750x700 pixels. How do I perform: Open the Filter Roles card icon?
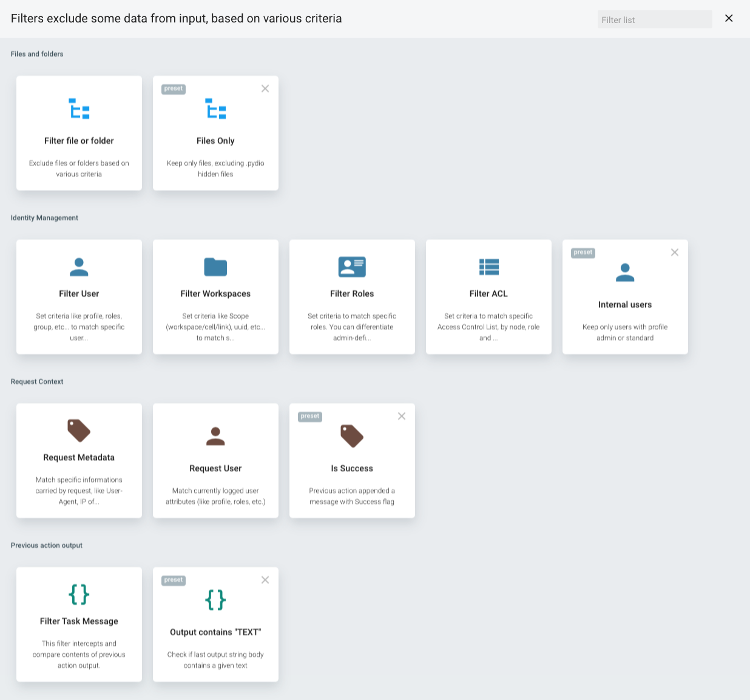(352, 267)
